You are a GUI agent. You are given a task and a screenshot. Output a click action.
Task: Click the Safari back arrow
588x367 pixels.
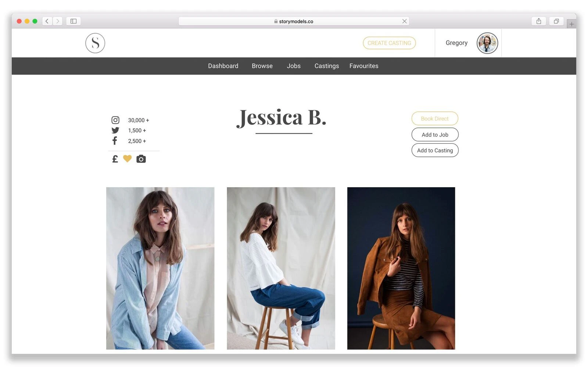(47, 21)
